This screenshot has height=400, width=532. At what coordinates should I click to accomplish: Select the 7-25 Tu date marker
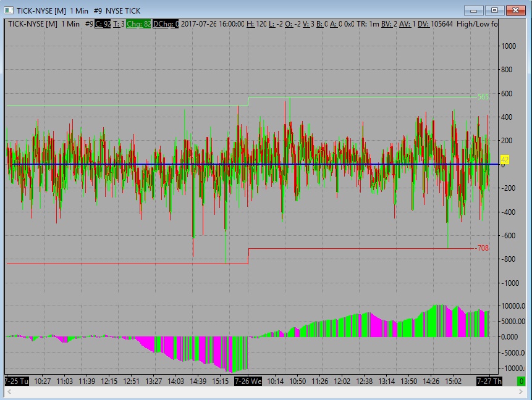pyautogui.click(x=16, y=381)
